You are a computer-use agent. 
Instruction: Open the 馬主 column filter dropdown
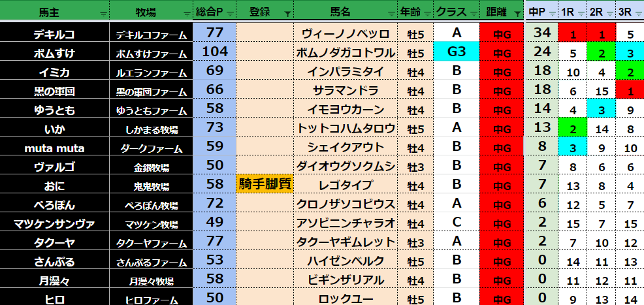tap(102, 13)
